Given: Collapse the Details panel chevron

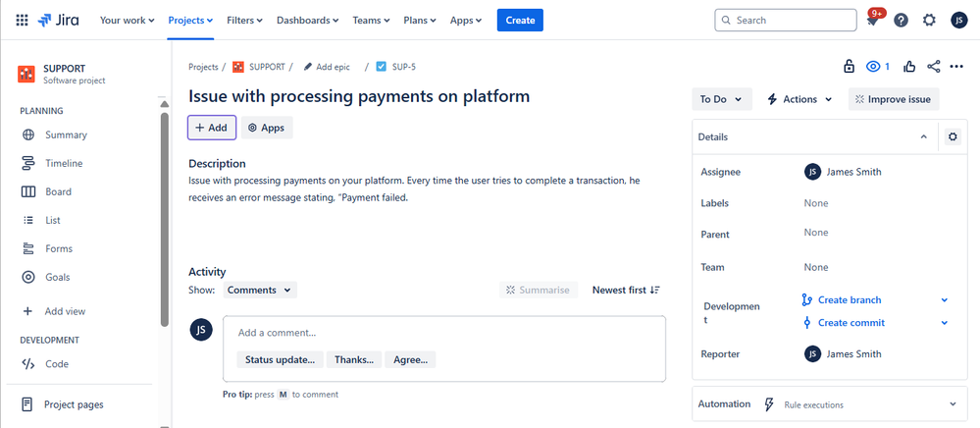Looking at the screenshot, I should click(923, 137).
